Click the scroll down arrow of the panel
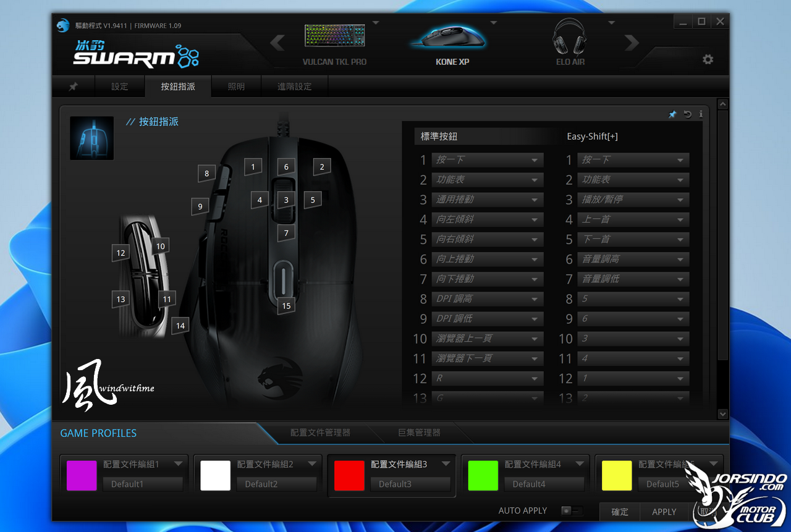The height and width of the screenshot is (532, 791). [722, 413]
